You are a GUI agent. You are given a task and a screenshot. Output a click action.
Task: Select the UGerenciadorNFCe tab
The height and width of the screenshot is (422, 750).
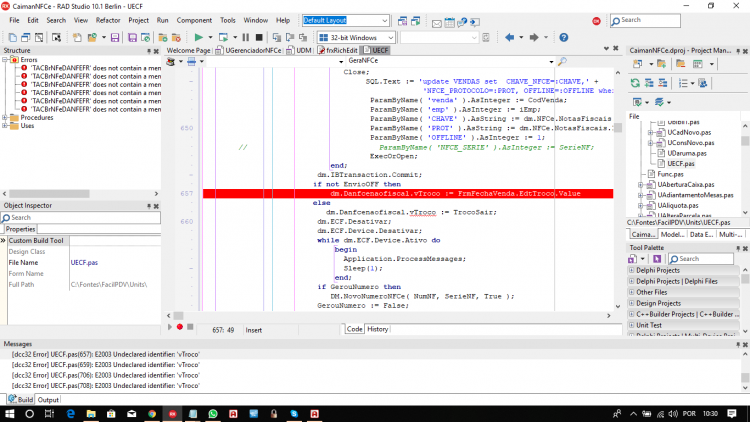pyautogui.click(x=249, y=50)
